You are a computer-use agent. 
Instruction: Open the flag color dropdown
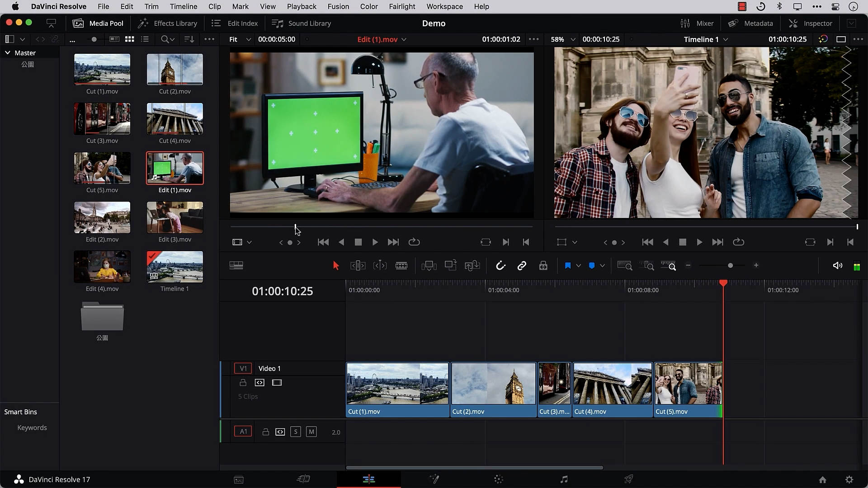[579, 266]
